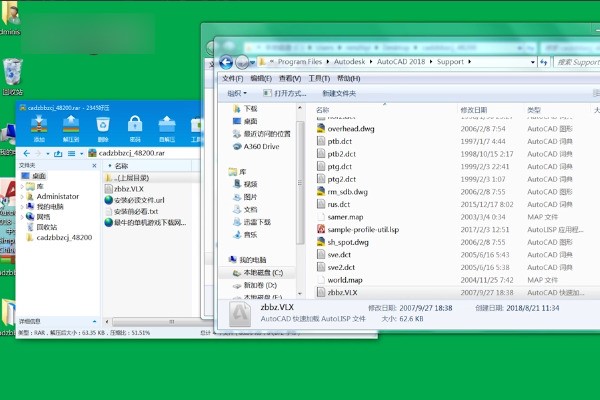This screenshot has width=600, height=400.
Task: Open 工具(T) menu
Action: tap(319, 78)
